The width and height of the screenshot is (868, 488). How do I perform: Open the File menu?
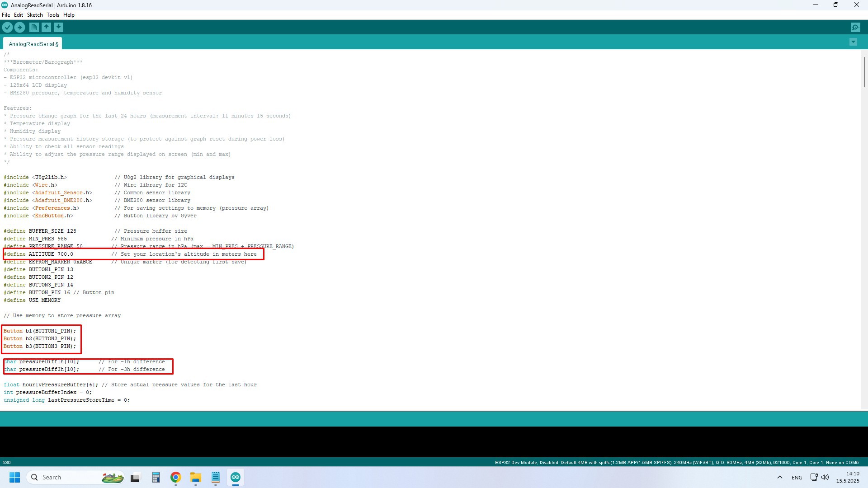click(x=6, y=15)
